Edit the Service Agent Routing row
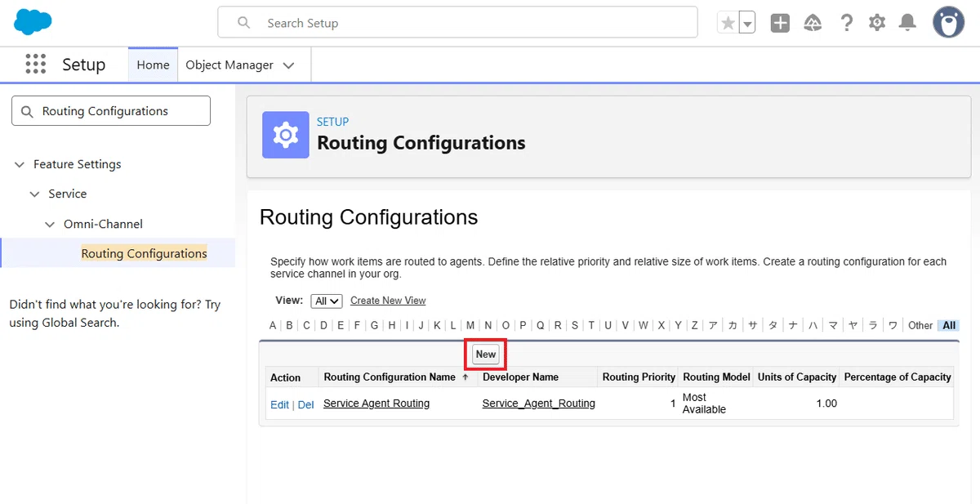This screenshot has height=504, width=980. [x=279, y=404]
